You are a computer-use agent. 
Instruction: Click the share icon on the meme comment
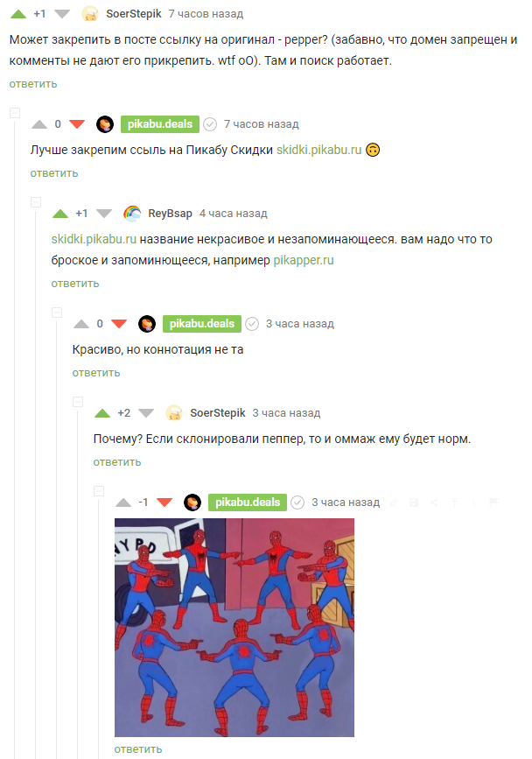(x=434, y=502)
